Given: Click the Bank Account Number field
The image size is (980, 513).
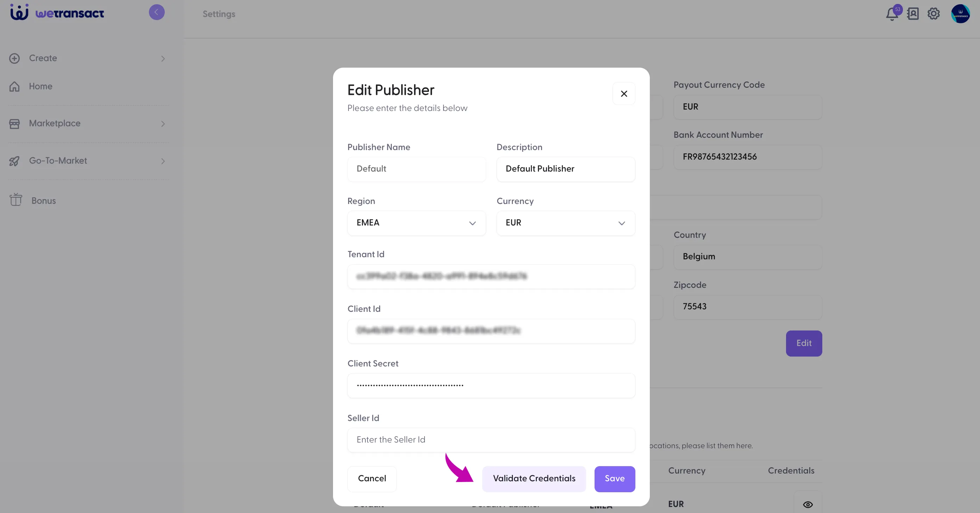Looking at the screenshot, I should click(748, 157).
